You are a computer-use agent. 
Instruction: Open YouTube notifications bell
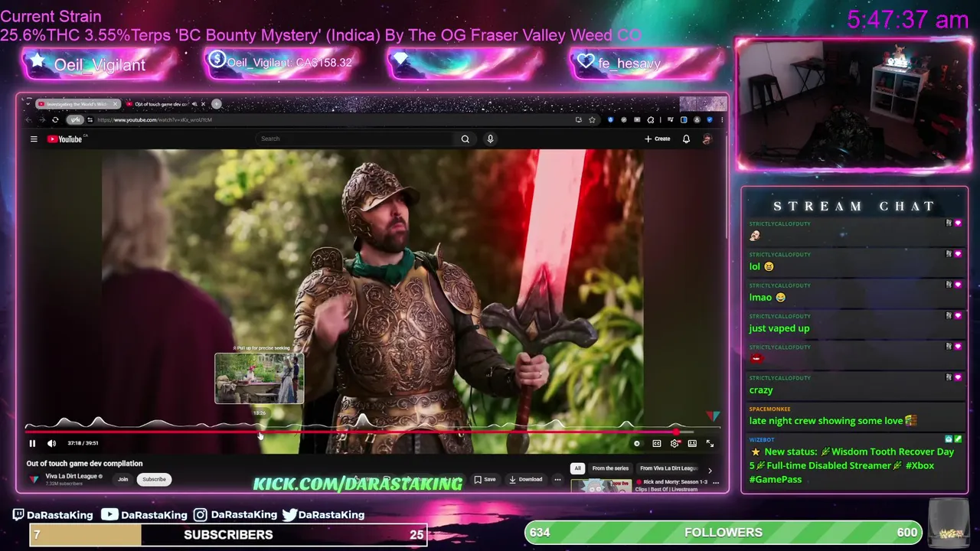point(686,139)
